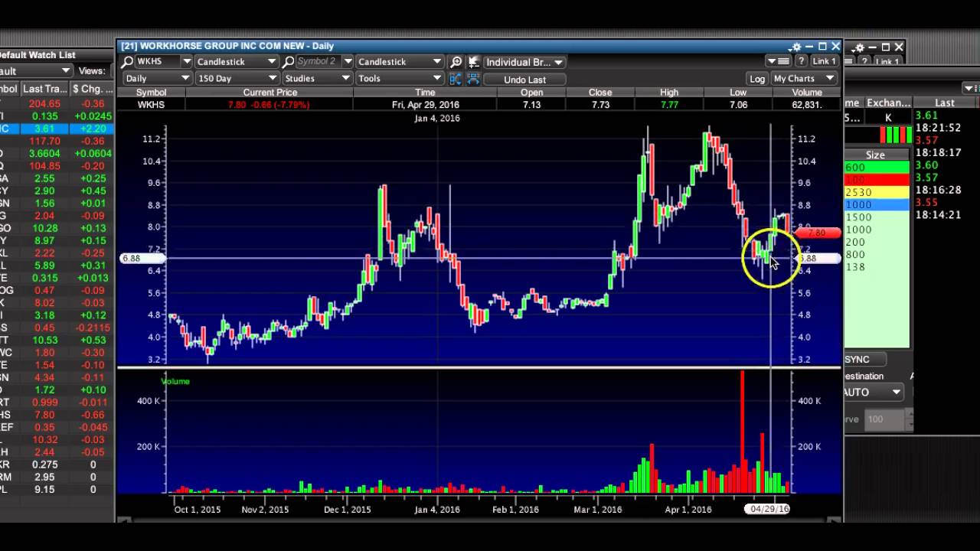
Task: Click the blue 1000 size row
Action: pyautogui.click(x=876, y=204)
